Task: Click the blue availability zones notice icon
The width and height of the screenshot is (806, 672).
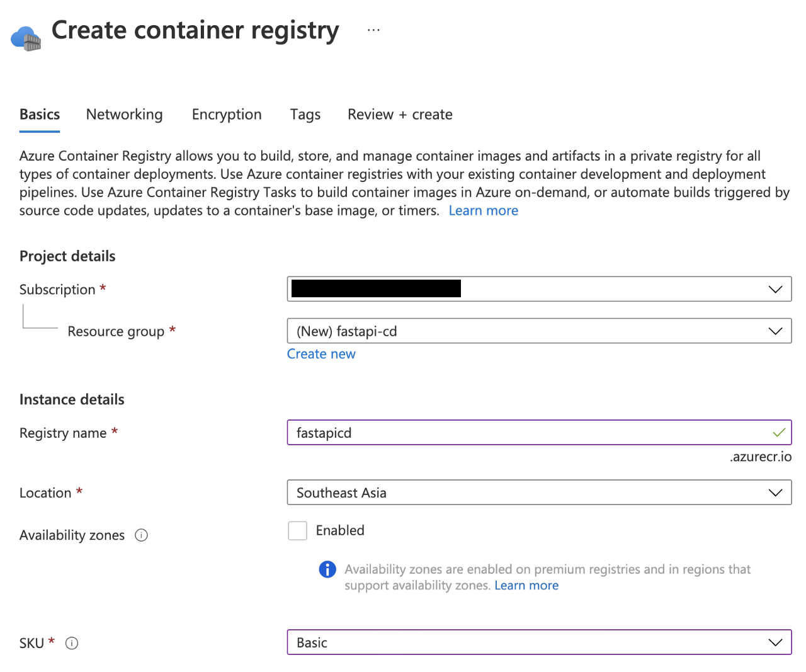Action: pos(327,569)
